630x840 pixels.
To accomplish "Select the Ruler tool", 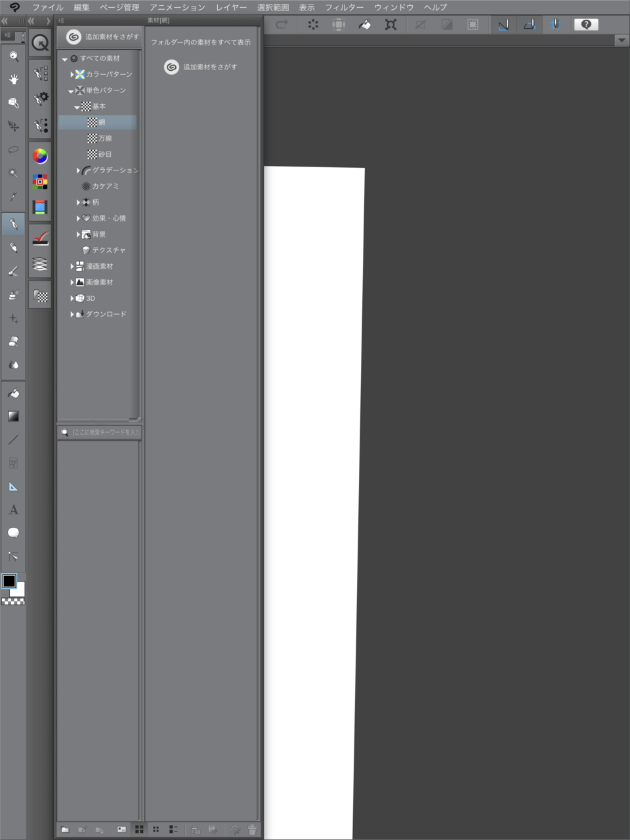I will coord(13,487).
